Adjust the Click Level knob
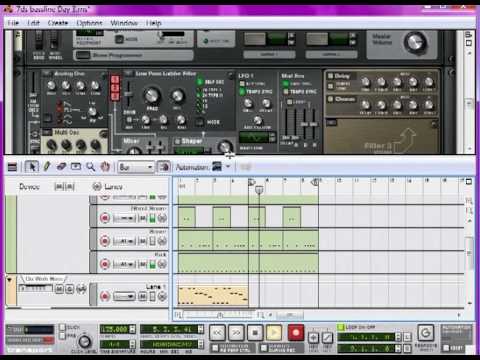The image size is (480, 360). tap(84, 342)
